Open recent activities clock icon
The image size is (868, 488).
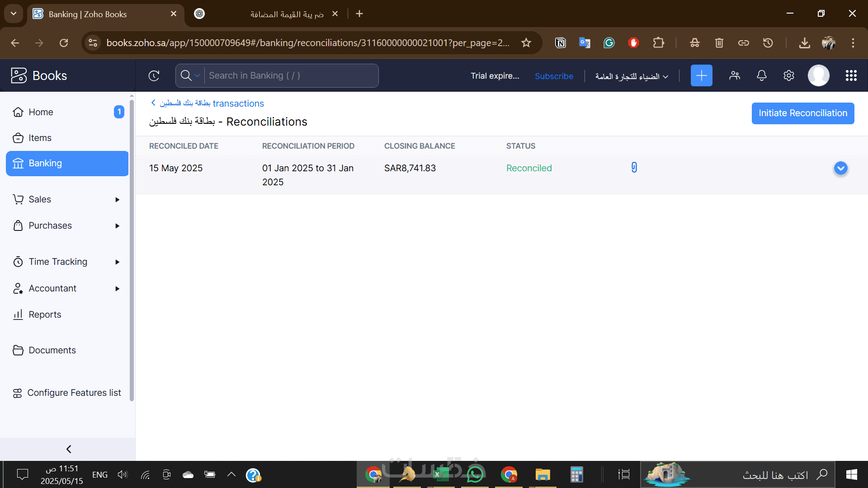point(154,75)
